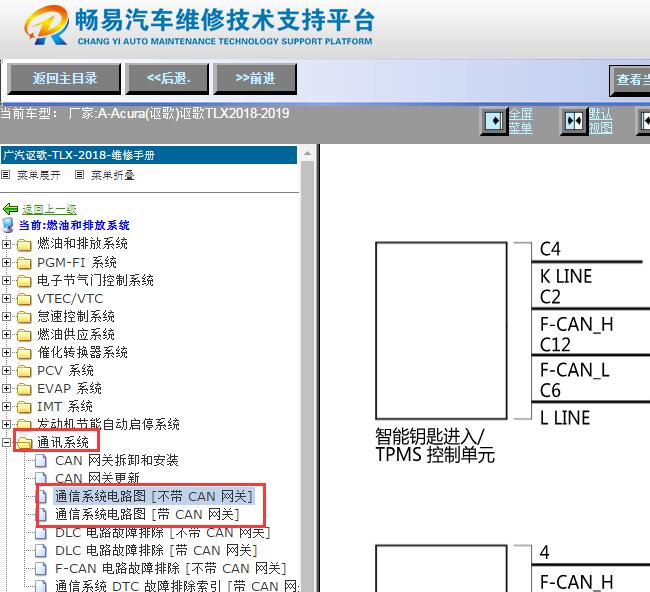The height and width of the screenshot is (592, 650).
Task: Expand the 燃油供应系统 node
Action: point(6,334)
